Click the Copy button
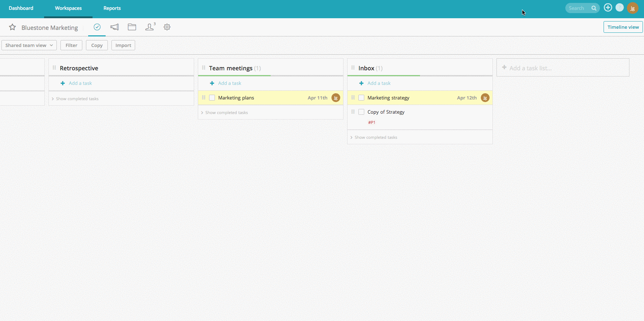 tap(97, 45)
